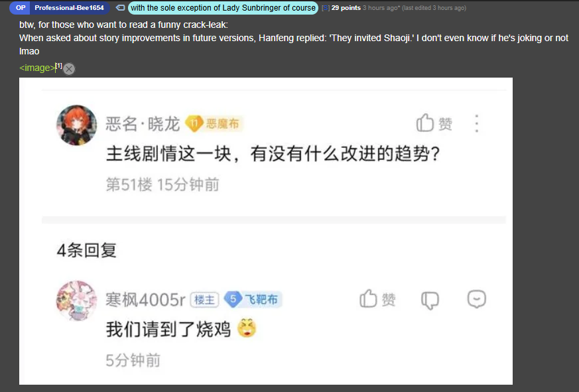Open the reply speech bubble icon

tap(477, 299)
